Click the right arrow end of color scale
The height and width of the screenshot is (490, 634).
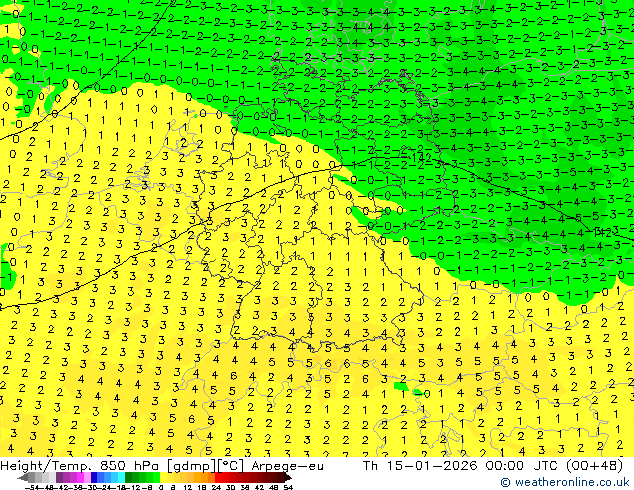click(288, 477)
